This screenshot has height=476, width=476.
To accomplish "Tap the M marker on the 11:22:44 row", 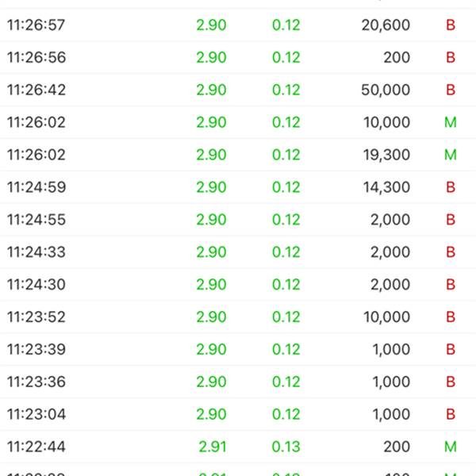I will (451, 447).
